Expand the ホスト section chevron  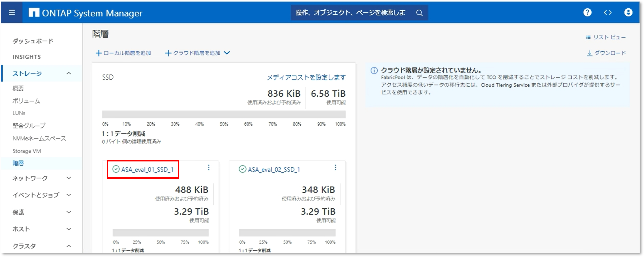69,229
